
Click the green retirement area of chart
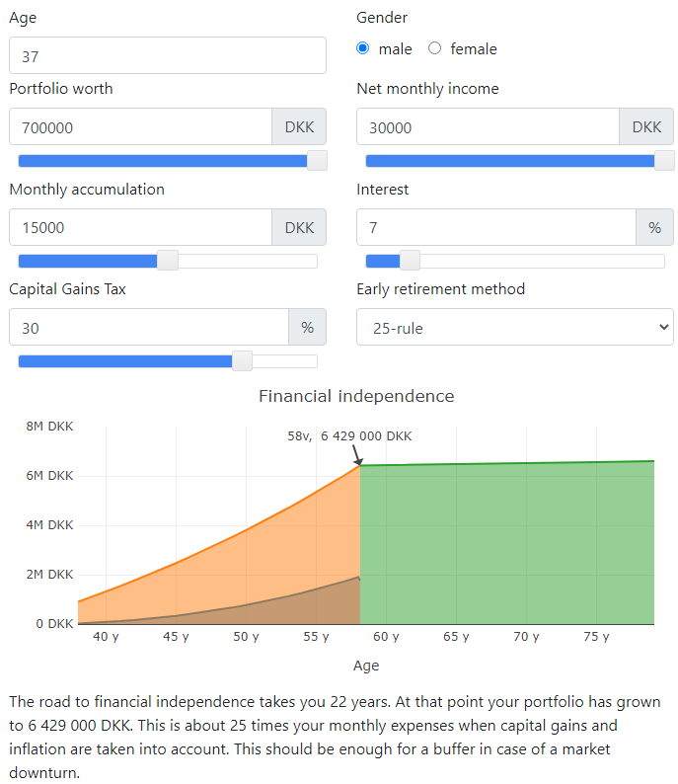pyautogui.click(x=507, y=544)
